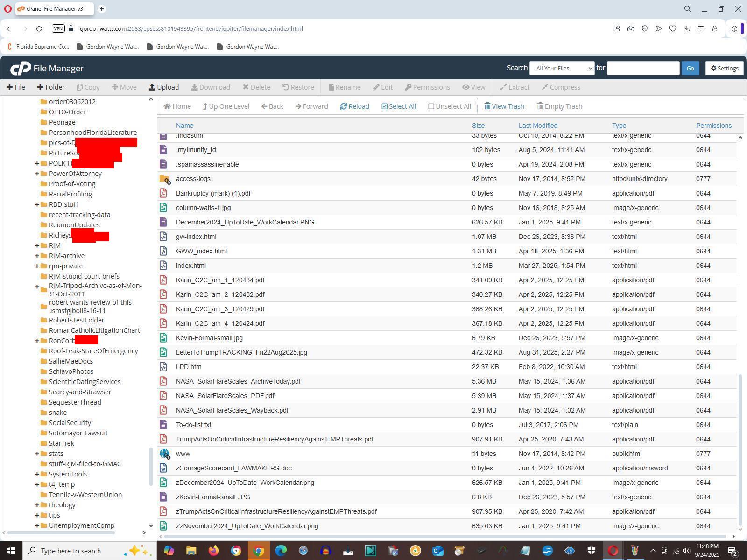Click the access-logs folder icon
This screenshot has height=560, width=747.
tap(164, 179)
